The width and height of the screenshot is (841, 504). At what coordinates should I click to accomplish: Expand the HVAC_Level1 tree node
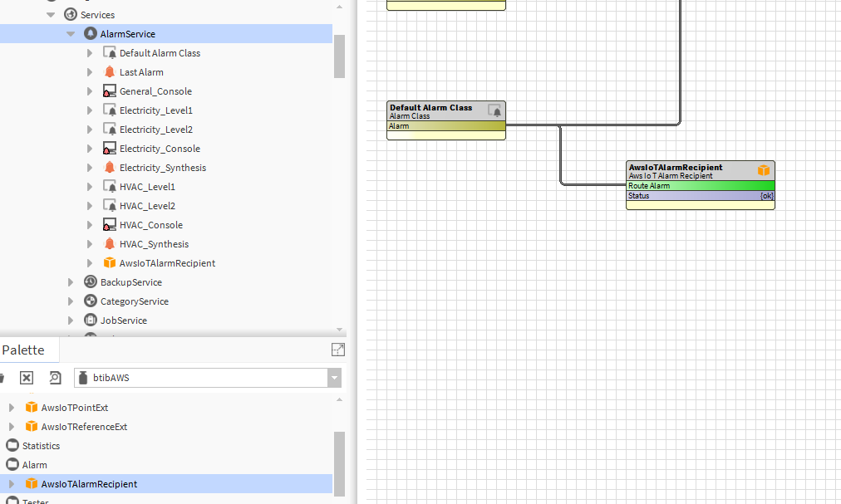coord(90,187)
